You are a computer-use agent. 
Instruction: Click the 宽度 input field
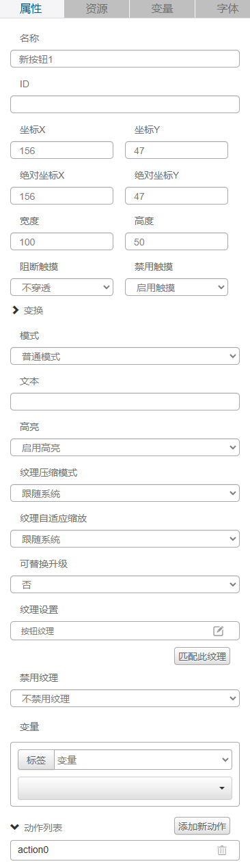[x=62, y=241]
